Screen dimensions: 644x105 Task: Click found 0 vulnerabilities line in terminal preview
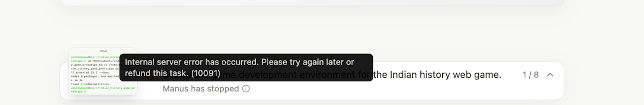(x=90, y=84)
